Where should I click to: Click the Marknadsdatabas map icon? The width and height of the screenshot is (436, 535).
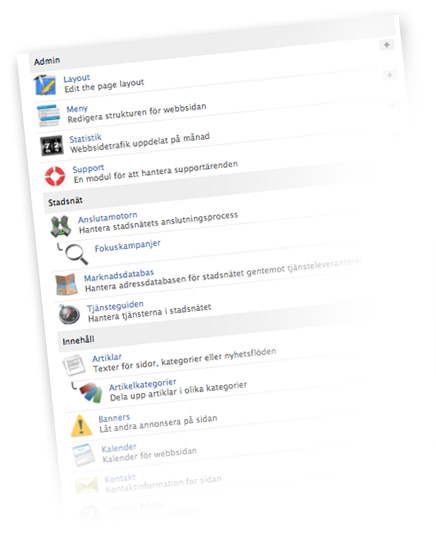pos(66,284)
